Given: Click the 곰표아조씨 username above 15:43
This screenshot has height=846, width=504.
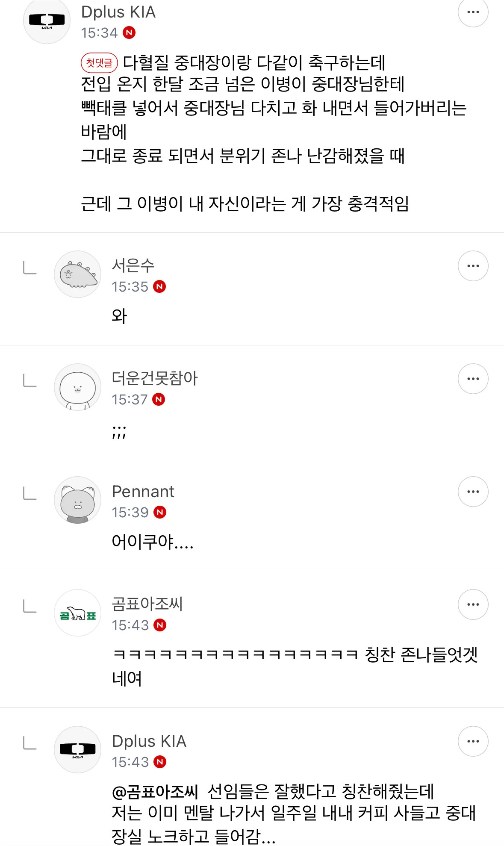Looking at the screenshot, I should tap(147, 604).
